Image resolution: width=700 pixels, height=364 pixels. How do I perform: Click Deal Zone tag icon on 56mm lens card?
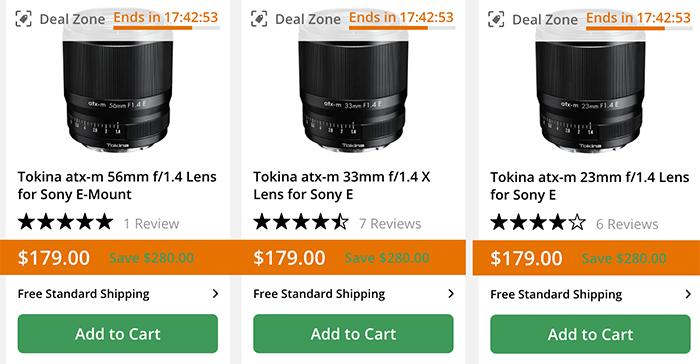click(x=24, y=19)
